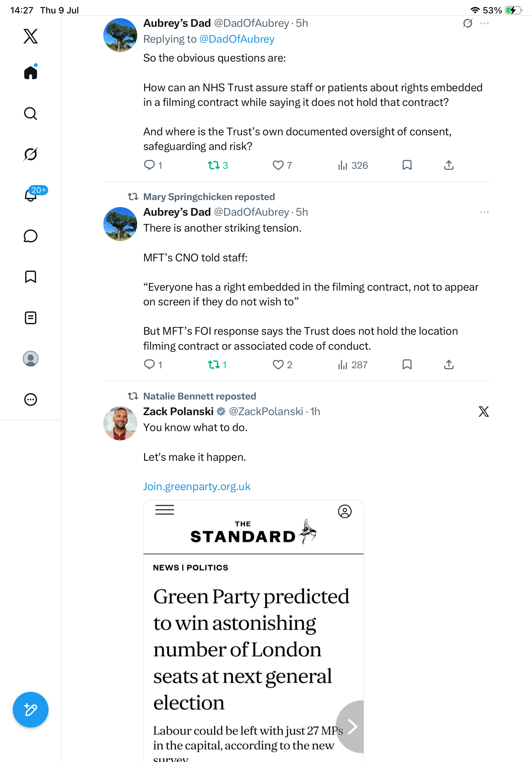
Task: Open Lists icon in sidebar
Action: tap(31, 317)
